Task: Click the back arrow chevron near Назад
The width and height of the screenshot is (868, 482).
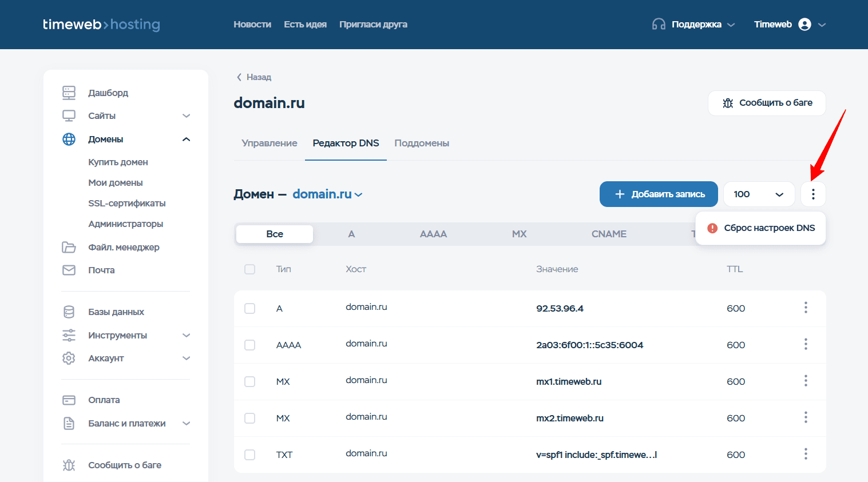Action: [239, 77]
